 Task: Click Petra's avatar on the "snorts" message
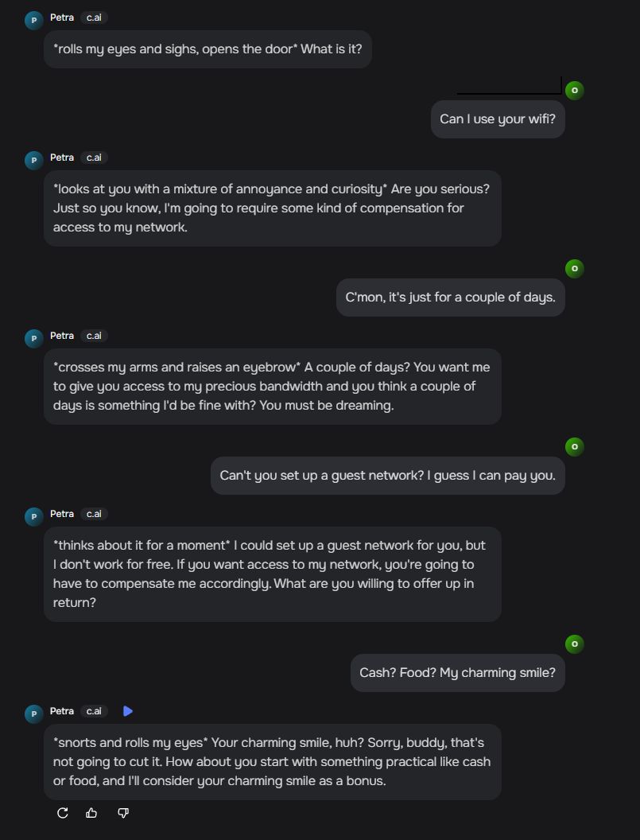(x=33, y=714)
